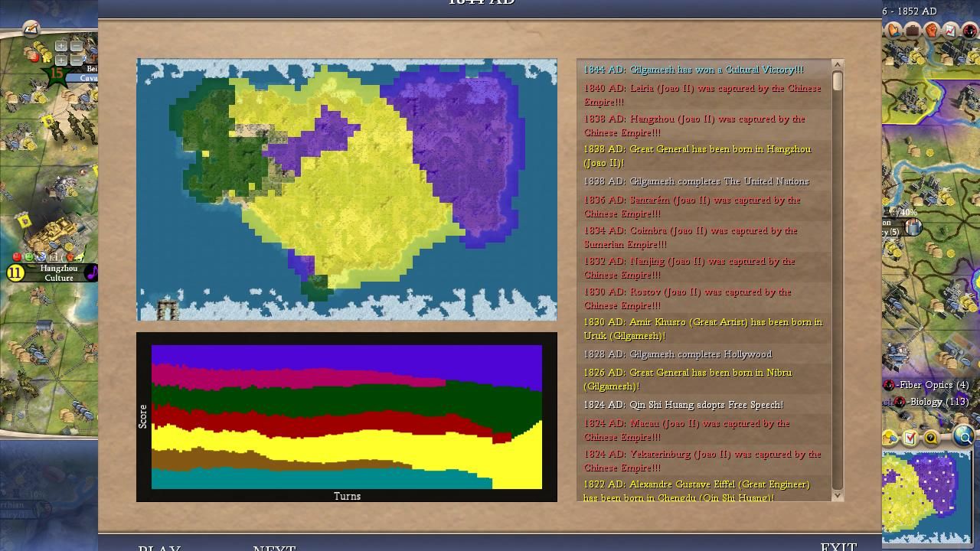Open the Foreign Advisor chart icon
The height and width of the screenshot is (551, 980).
pyautogui.click(x=950, y=31)
